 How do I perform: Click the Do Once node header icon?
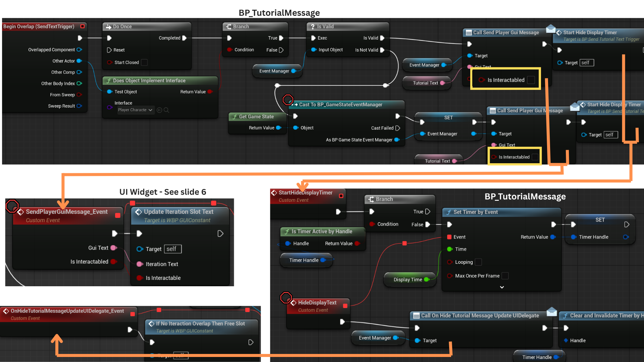click(x=109, y=27)
